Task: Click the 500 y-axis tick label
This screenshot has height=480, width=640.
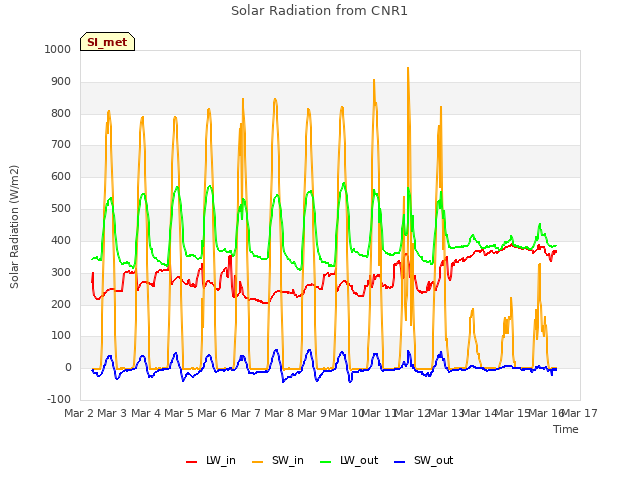Action: [x=61, y=209]
